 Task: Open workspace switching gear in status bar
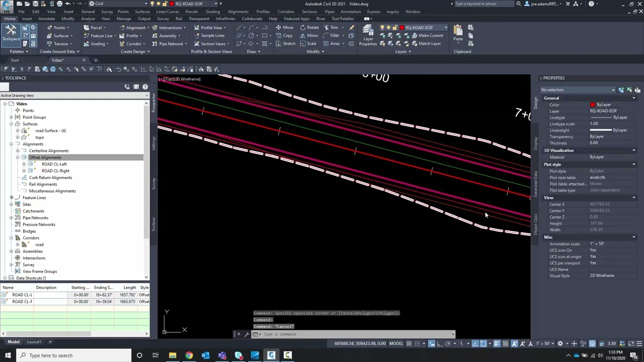[x=560, y=343]
